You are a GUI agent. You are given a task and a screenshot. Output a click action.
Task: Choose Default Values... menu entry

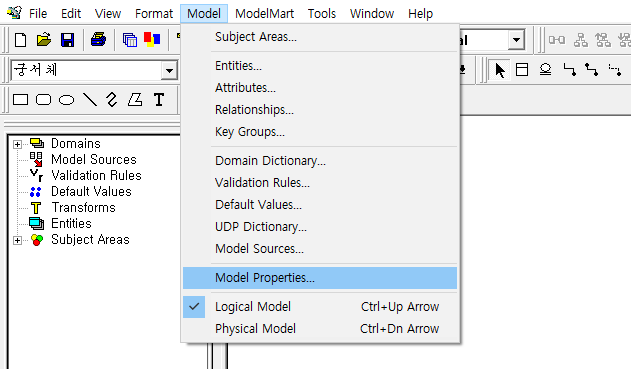point(320,204)
